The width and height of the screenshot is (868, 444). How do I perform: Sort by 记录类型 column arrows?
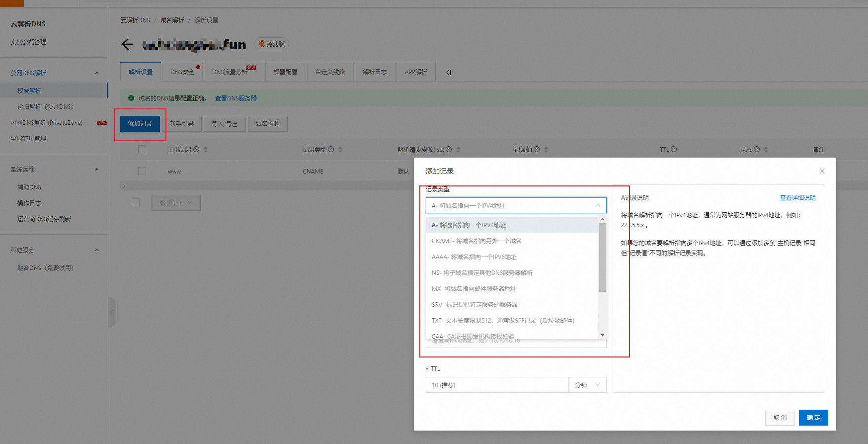(x=340, y=149)
